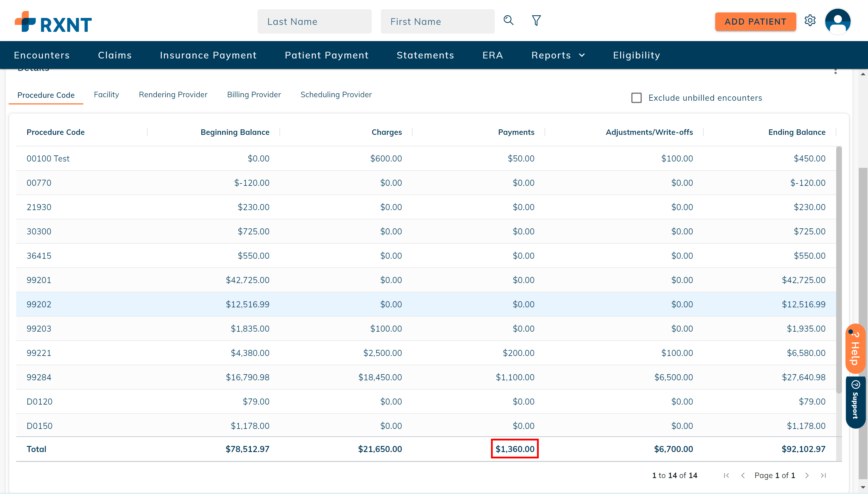This screenshot has width=868, height=494.
Task: Switch to Billing Provider tab
Action: 254,95
